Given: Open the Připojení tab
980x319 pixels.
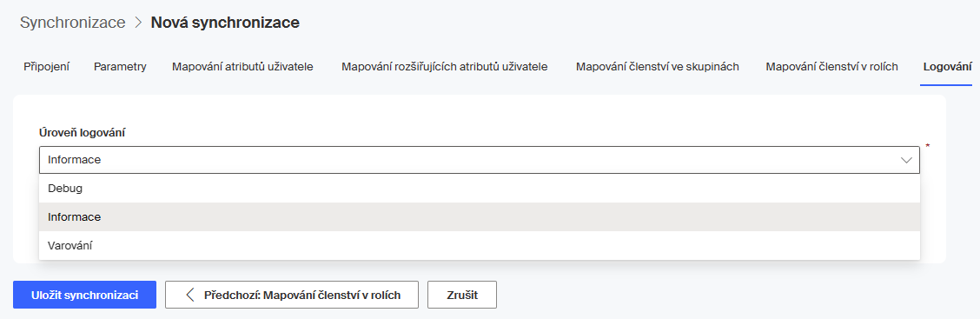Looking at the screenshot, I should tap(46, 66).
